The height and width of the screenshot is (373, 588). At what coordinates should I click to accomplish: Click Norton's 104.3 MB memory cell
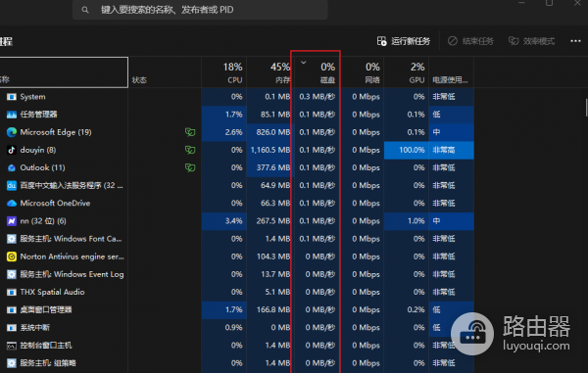click(269, 256)
